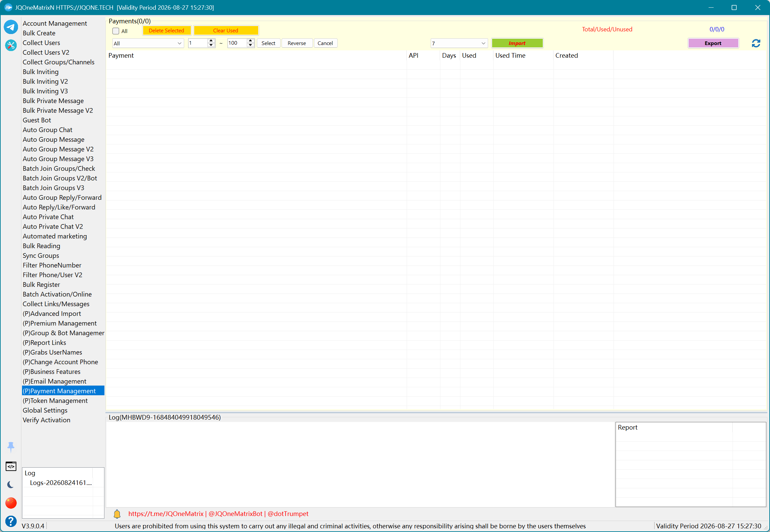Select (P)Token Management

point(55,401)
